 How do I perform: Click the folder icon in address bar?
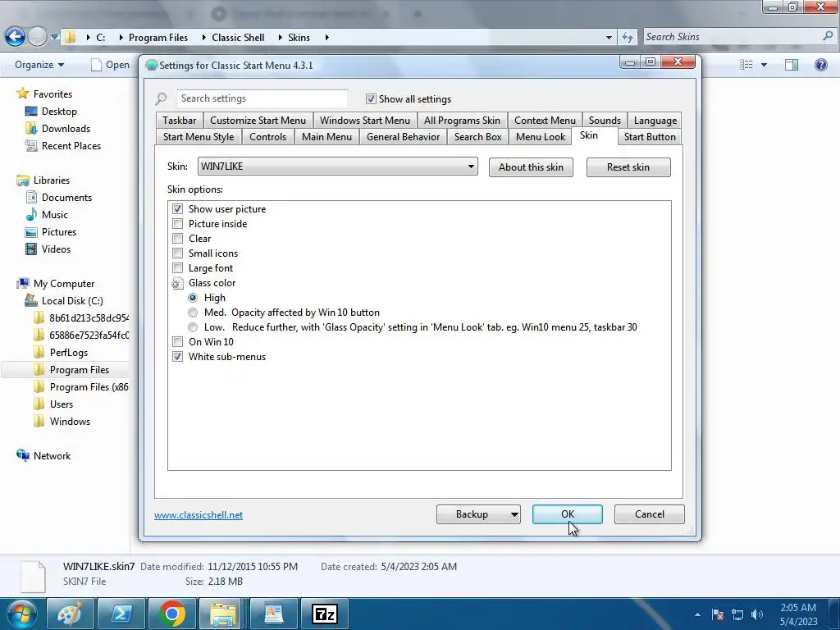71,37
